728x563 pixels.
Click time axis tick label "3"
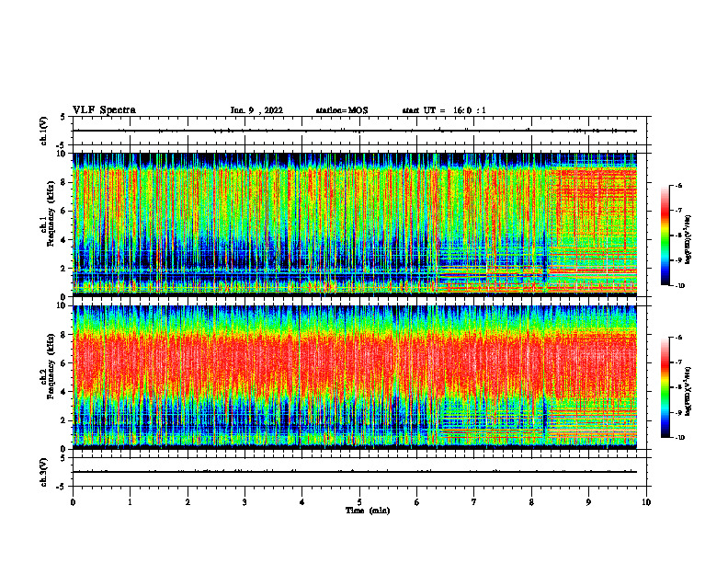245,502
